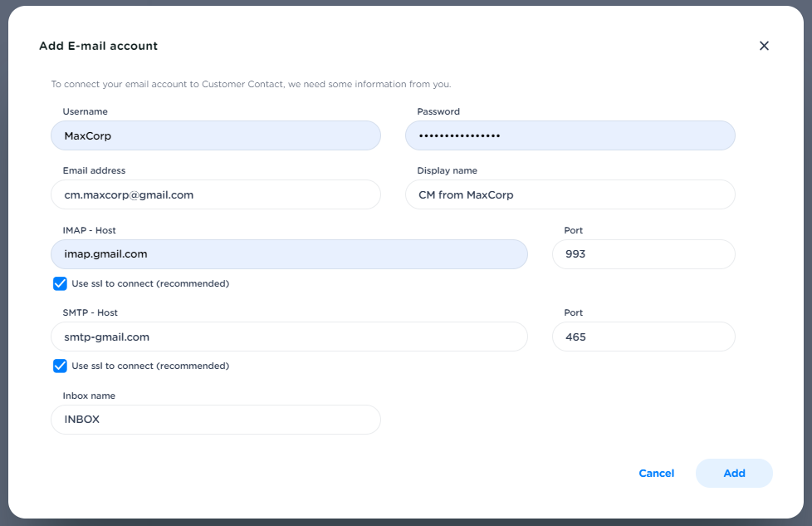This screenshot has width=812, height=526.
Task: Click the Username label above the field
Action: point(85,111)
